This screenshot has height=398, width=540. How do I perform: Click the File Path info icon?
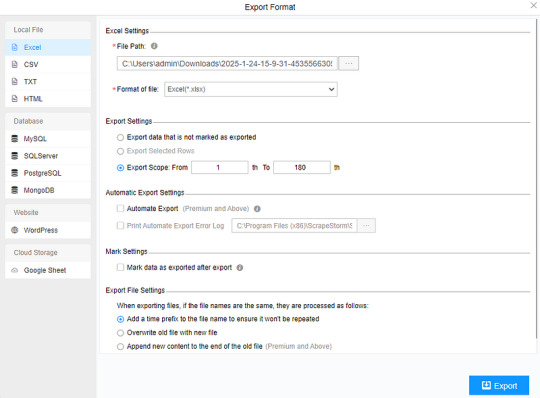pos(154,46)
